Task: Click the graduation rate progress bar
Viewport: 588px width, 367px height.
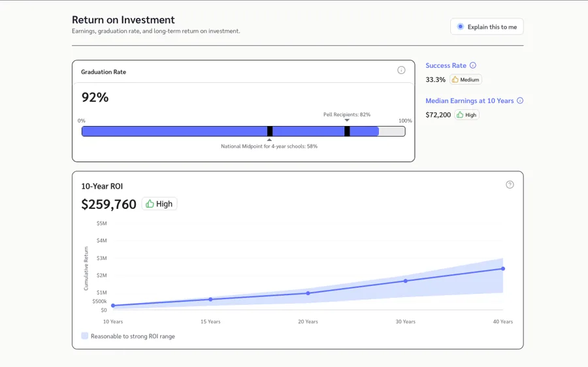Action: [x=244, y=131]
